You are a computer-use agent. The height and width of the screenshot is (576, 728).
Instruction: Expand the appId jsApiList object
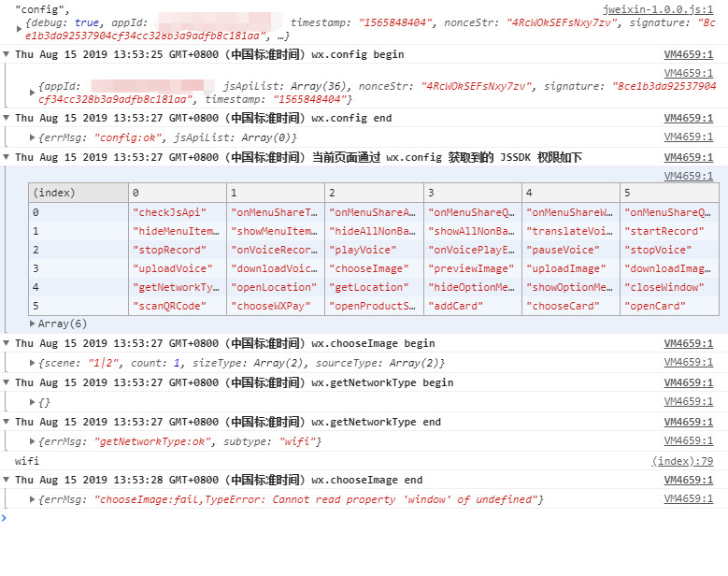[32, 93]
